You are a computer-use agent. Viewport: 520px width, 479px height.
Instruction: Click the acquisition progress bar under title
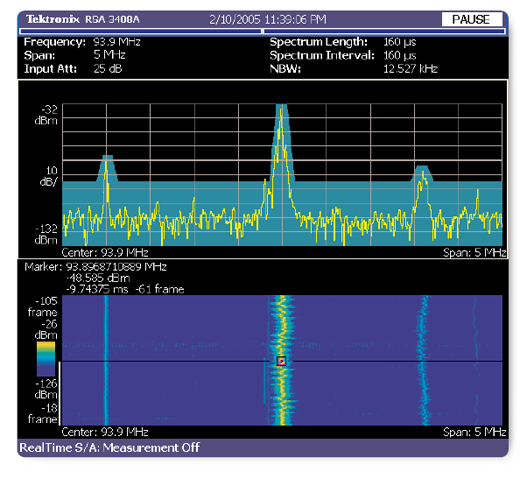point(262,31)
